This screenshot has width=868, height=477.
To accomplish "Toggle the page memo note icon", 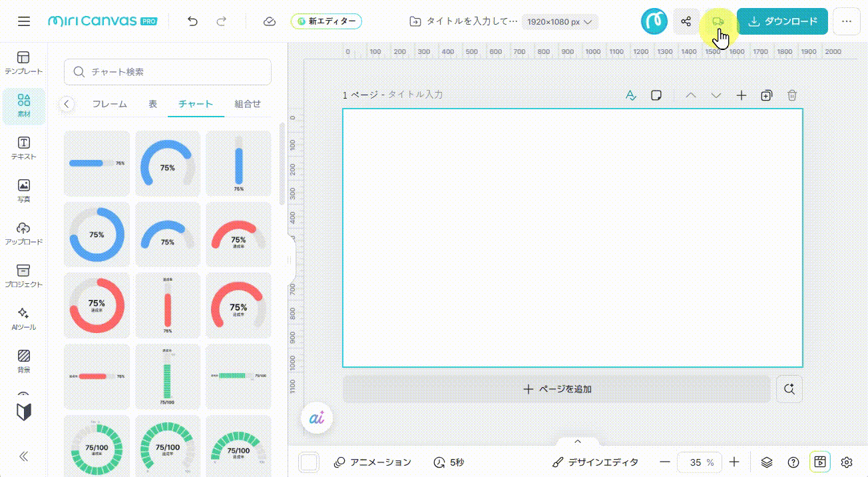I will pyautogui.click(x=656, y=95).
